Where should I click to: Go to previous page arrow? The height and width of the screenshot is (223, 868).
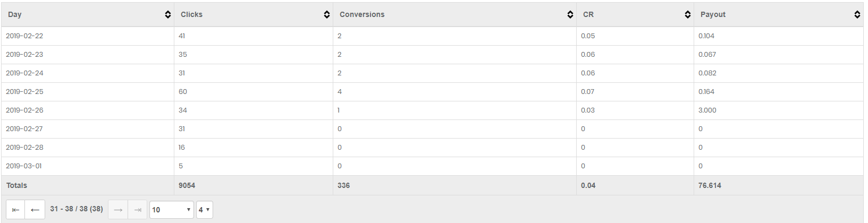point(35,210)
